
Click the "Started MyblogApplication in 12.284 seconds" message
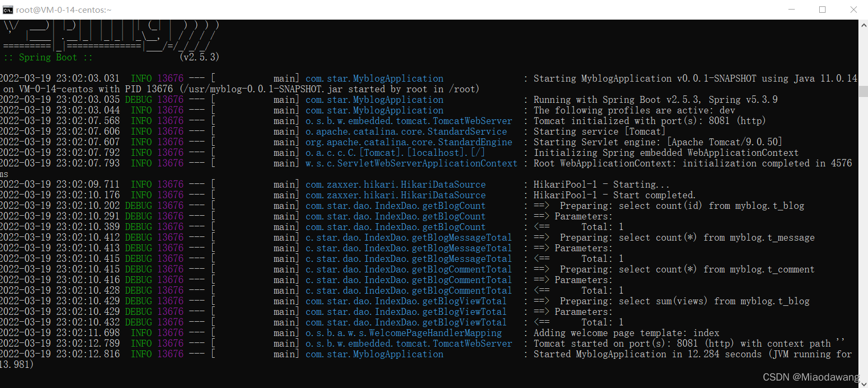click(647, 354)
